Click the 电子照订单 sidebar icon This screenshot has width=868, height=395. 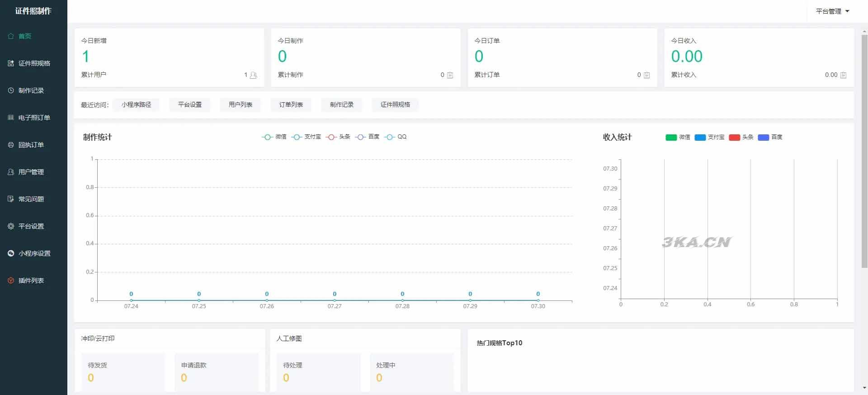pos(11,118)
